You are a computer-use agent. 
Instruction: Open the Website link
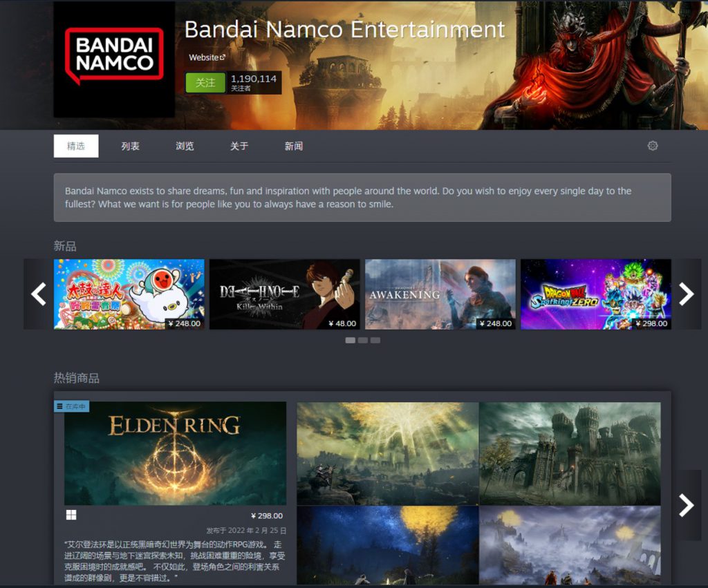[x=204, y=58]
